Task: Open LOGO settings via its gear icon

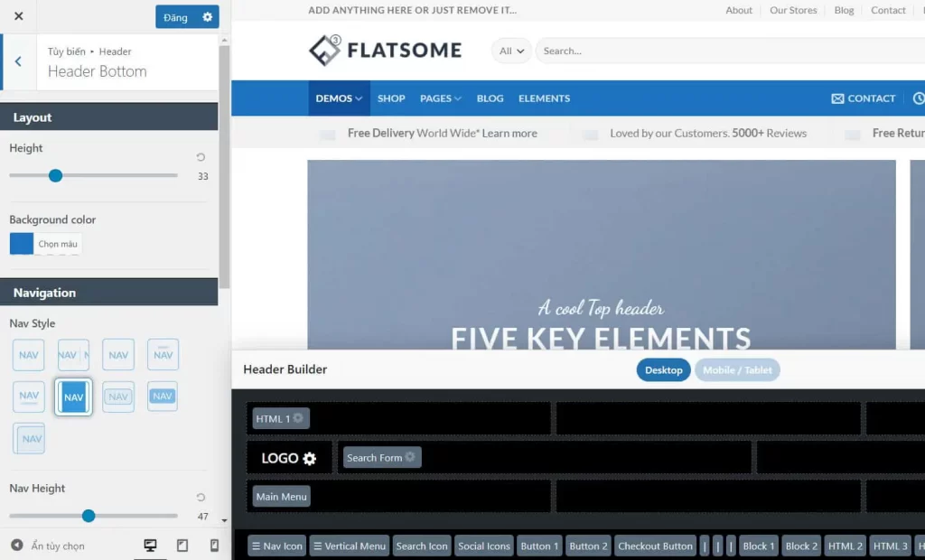Action: [312, 458]
